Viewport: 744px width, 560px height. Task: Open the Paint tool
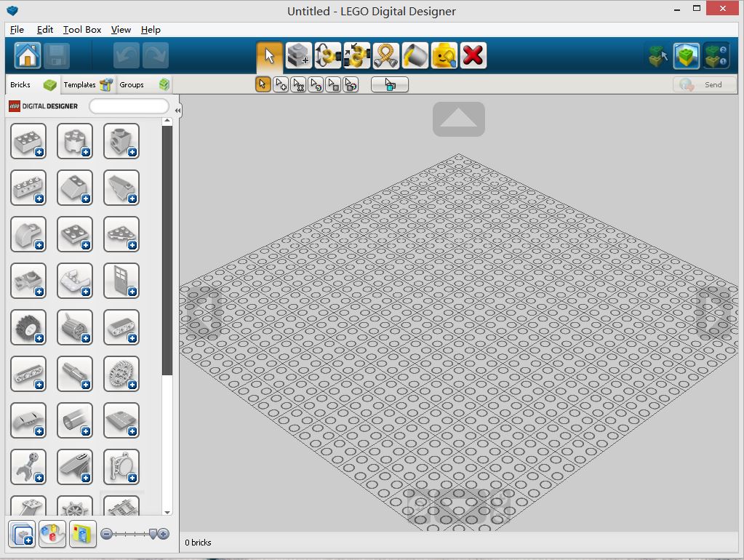coord(415,55)
